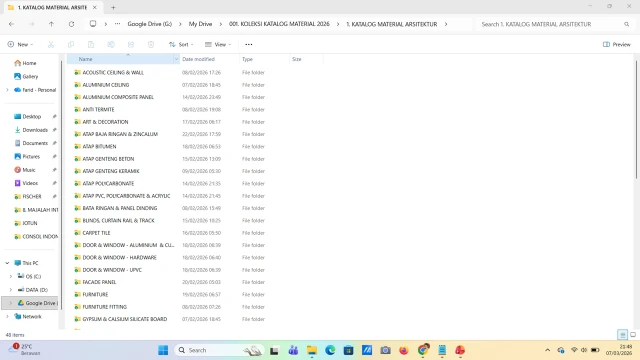The height and width of the screenshot is (360, 640).
Task: Navigate to My Drive breadcrumb
Action: pos(200,24)
